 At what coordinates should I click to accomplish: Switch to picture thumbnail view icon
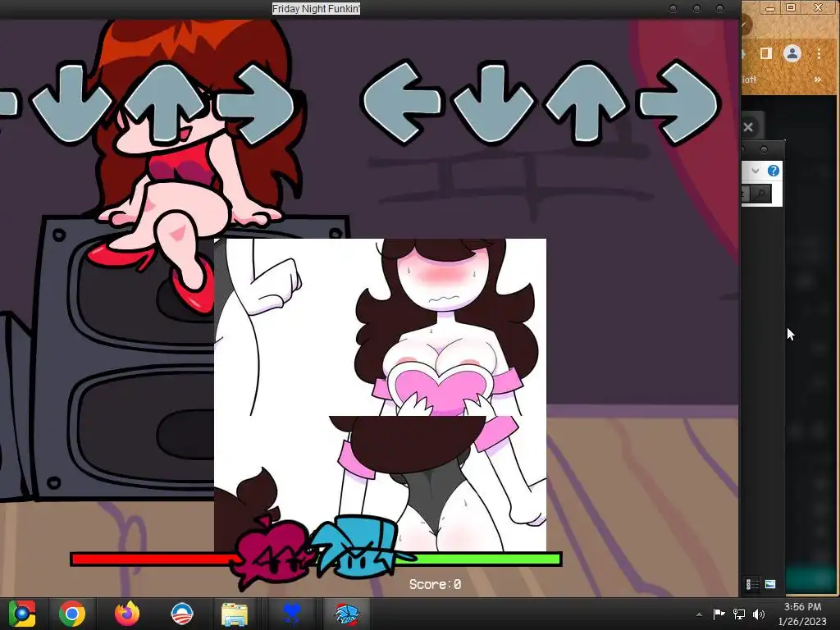(x=770, y=584)
